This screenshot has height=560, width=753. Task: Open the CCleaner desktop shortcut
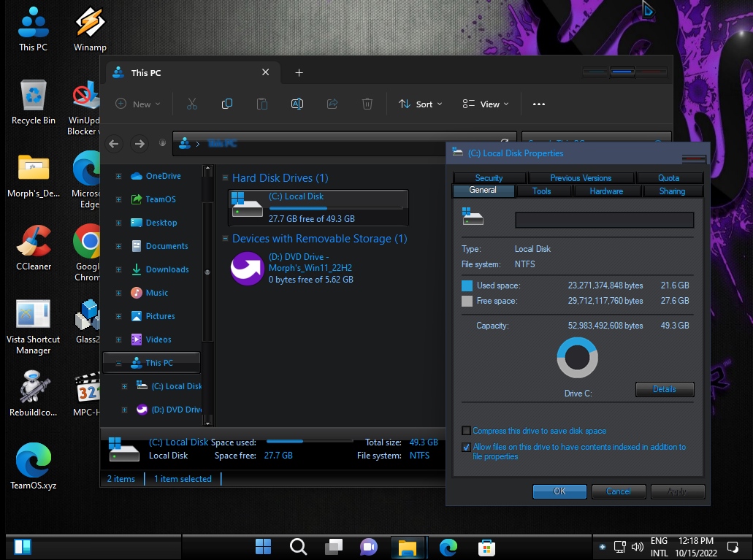click(x=34, y=242)
